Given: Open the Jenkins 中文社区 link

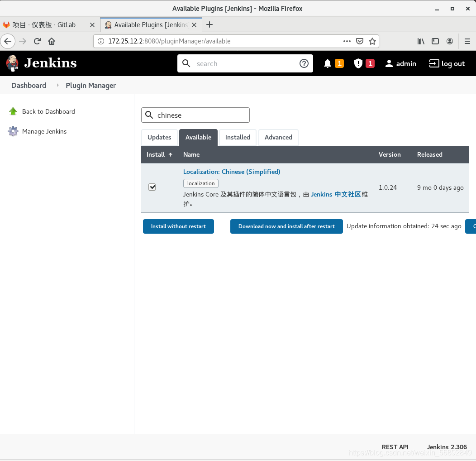Looking at the screenshot, I should pyautogui.click(x=336, y=194).
